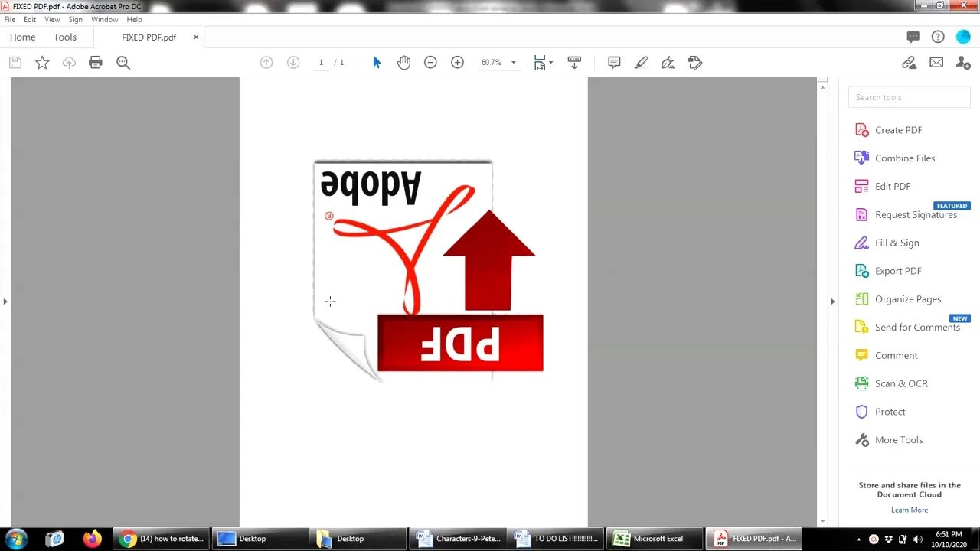Open the Edit menu
The height and width of the screenshot is (551, 980).
(30, 19)
